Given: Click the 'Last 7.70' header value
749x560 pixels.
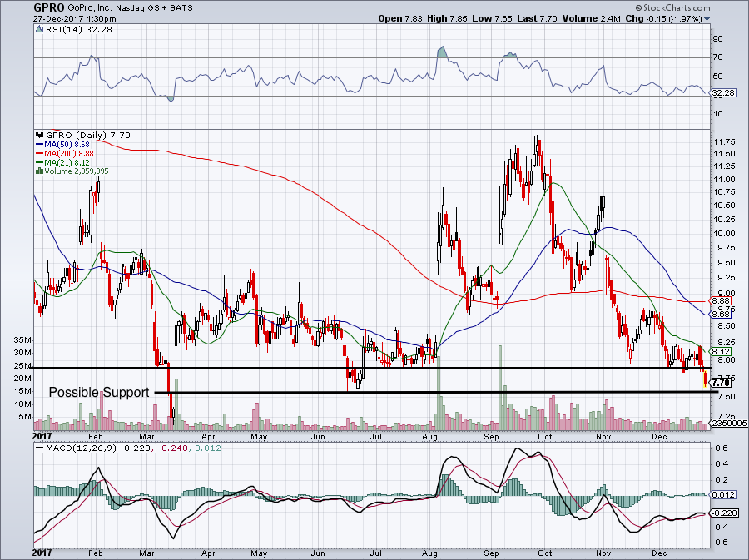Looking at the screenshot, I should tap(537, 19).
